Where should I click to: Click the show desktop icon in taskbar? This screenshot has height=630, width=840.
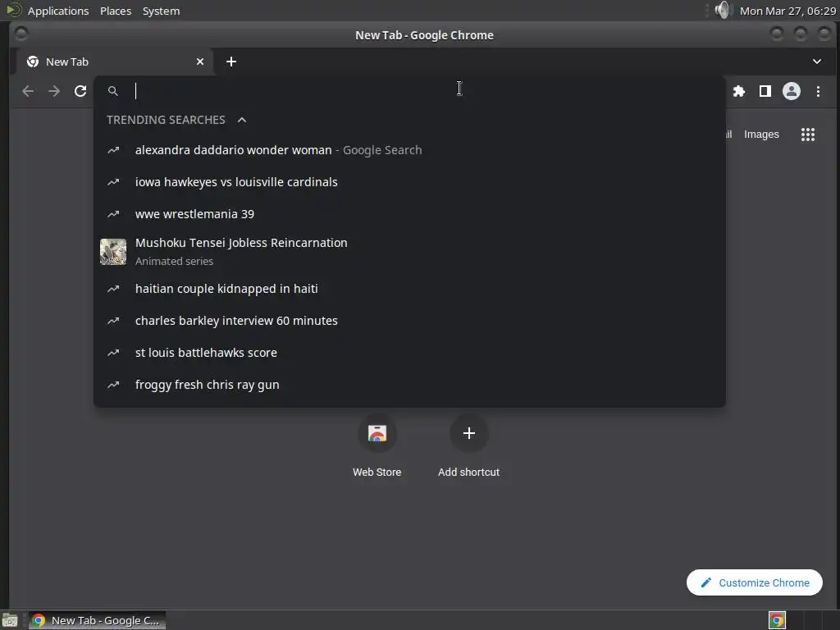click(10, 620)
